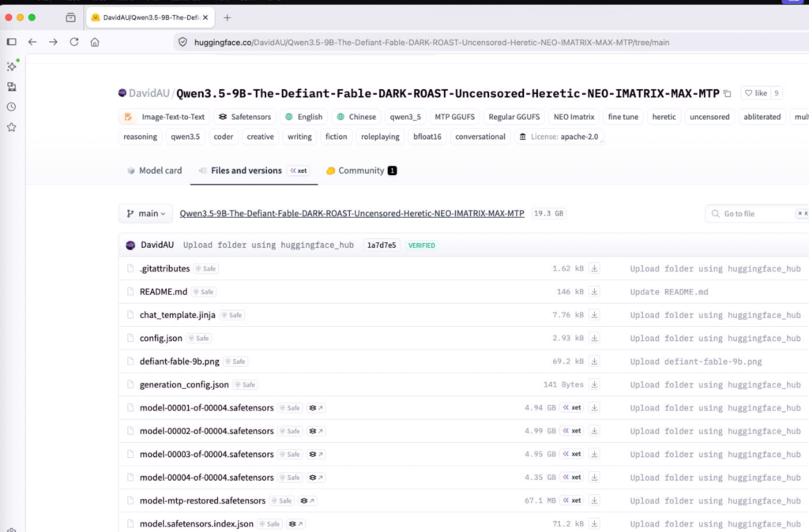Open commit hash 1a7d7e5
The image size is (809, 532).
[382, 245]
